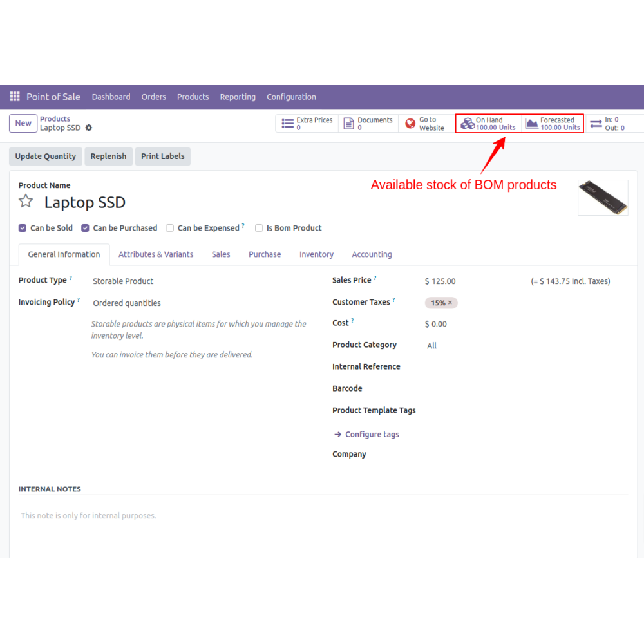Viewport: 644px width, 644px height.
Task: Click the Company field
Action: (526, 454)
